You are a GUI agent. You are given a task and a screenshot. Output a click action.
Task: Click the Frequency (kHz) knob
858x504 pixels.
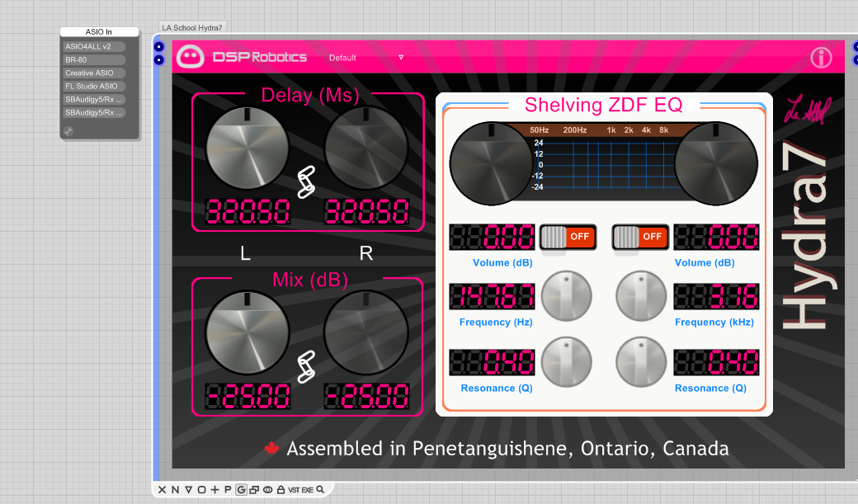(641, 296)
